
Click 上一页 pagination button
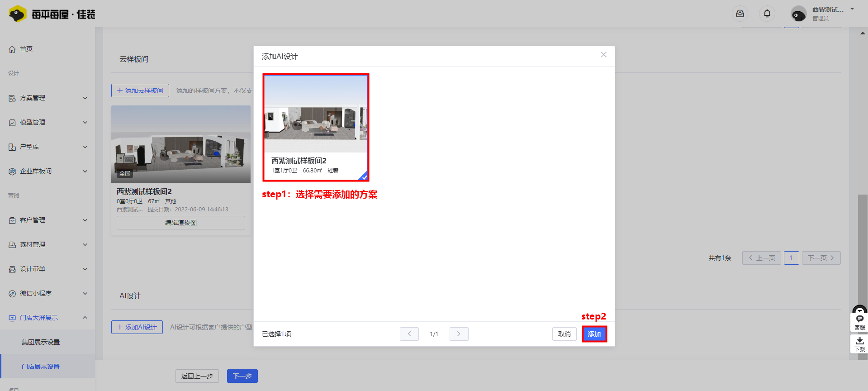(x=762, y=258)
